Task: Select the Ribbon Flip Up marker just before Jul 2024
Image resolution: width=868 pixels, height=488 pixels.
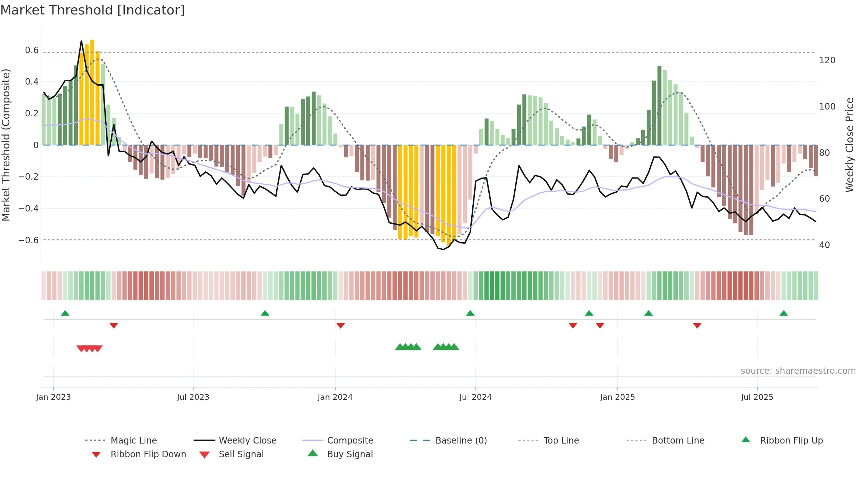Action: (x=470, y=313)
